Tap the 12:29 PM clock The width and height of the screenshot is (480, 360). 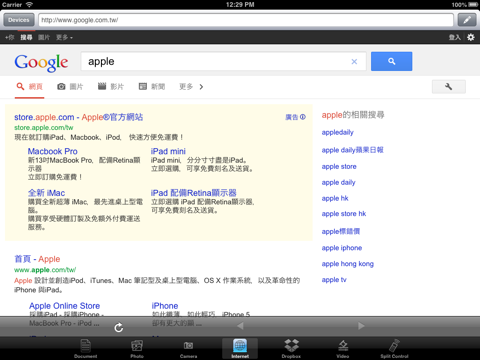click(240, 5)
